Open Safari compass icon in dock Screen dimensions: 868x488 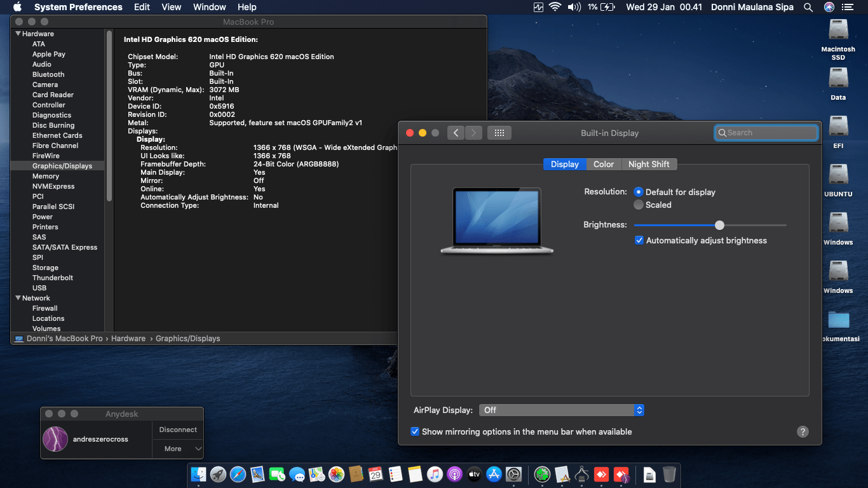coord(238,474)
